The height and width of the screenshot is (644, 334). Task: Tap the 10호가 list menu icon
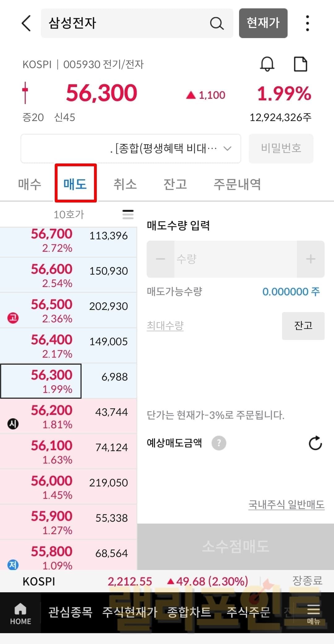[128, 214]
